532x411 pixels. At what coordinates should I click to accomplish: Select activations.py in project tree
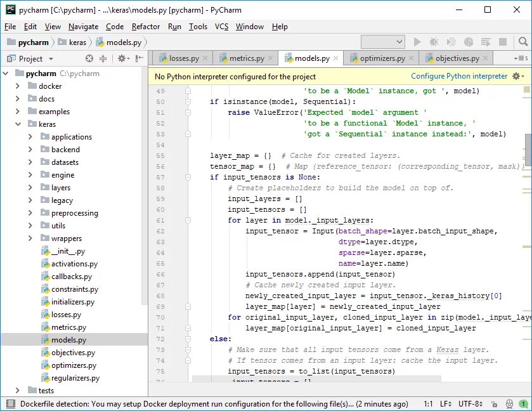tap(74, 264)
